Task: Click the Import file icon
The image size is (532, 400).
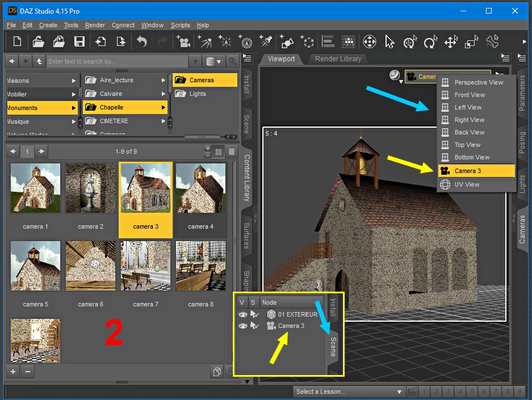Action: click(100, 42)
